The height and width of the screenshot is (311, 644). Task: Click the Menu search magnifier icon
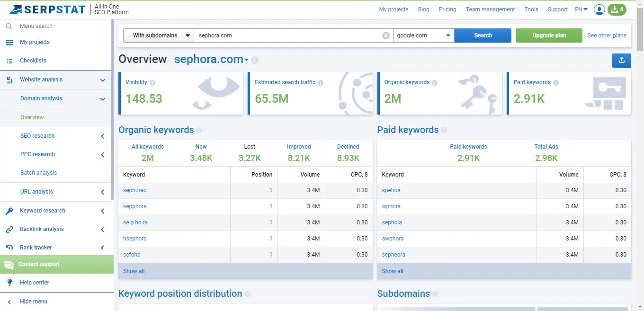9,27
